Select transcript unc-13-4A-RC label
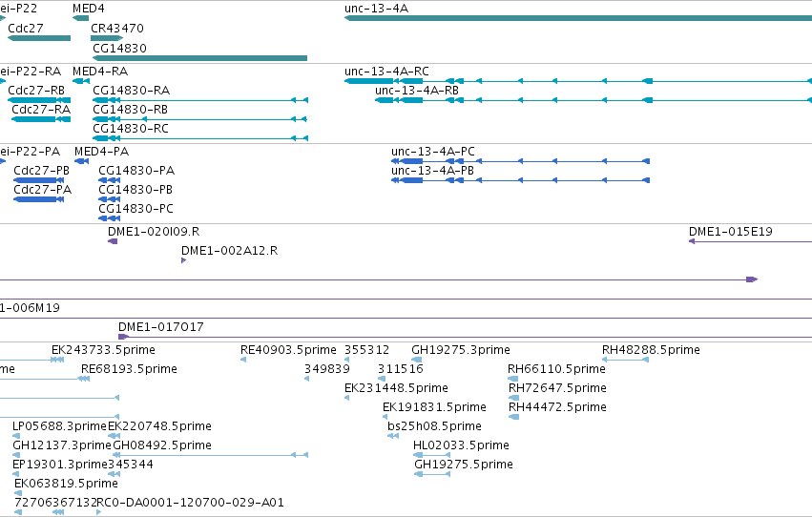The image size is (812, 517). [x=386, y=71]
